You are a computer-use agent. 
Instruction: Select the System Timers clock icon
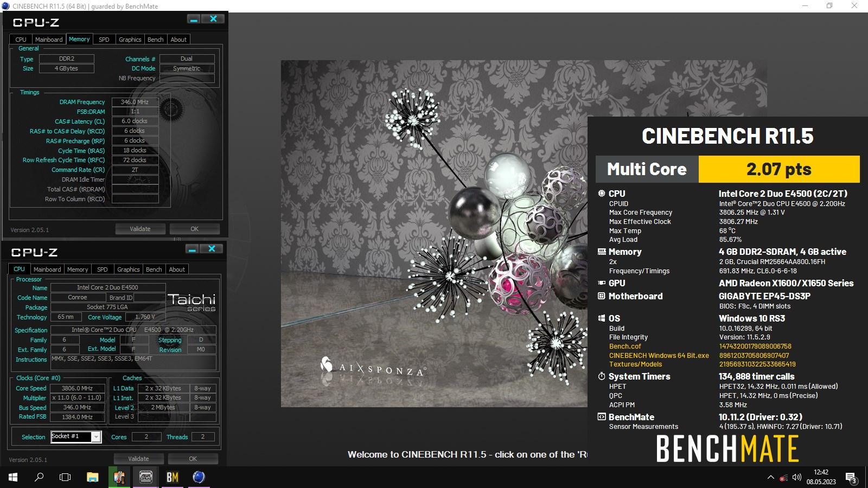[x=602, y=376]
